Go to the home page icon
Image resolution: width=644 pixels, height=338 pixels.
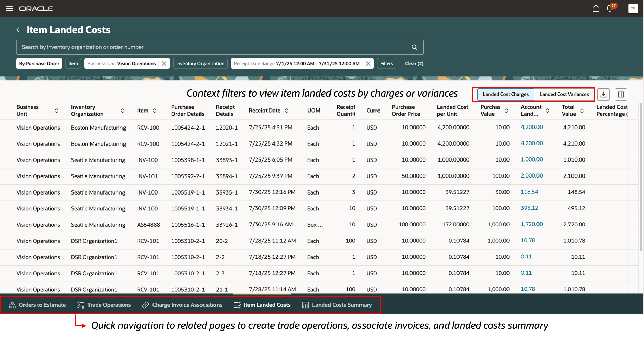coord(596,9)
